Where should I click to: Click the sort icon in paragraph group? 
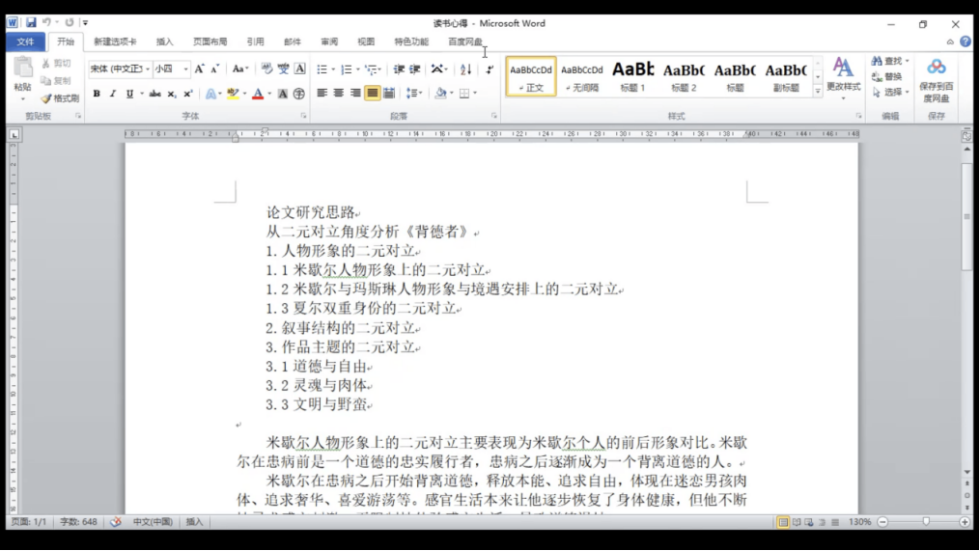[466, 69]
